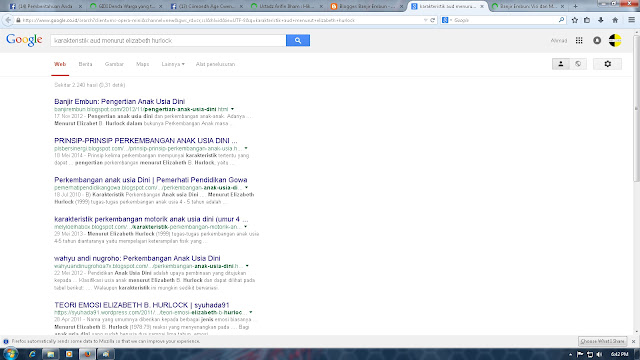Open the Windows Start menu
The image size is (640, 360).
[11, 353]
